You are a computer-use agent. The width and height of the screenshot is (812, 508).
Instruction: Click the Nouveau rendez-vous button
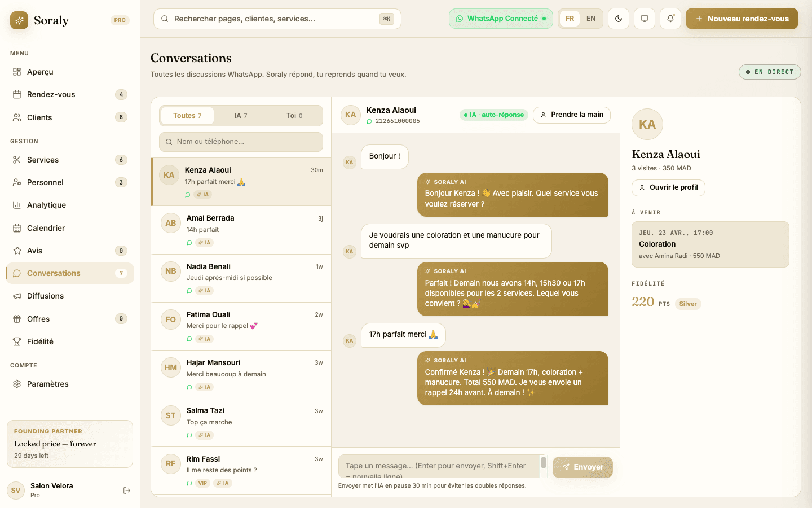tap(742, 19)
